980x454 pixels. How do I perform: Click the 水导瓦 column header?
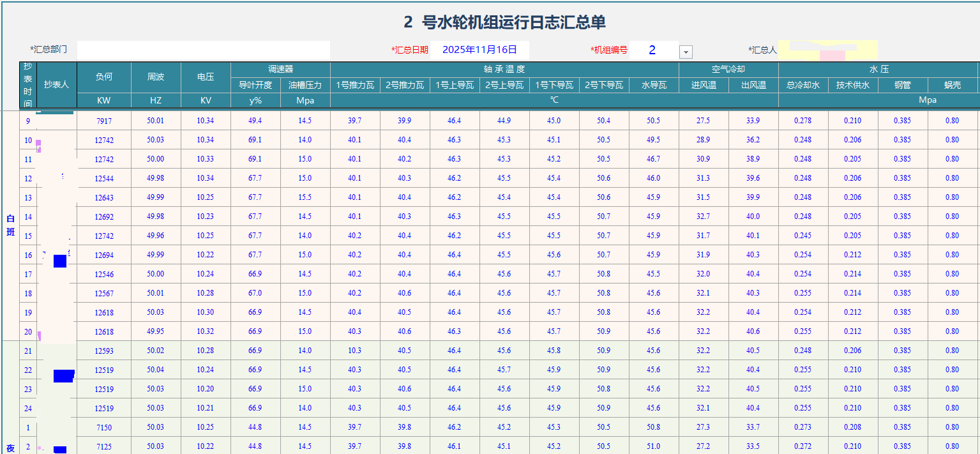coord(654,85)
